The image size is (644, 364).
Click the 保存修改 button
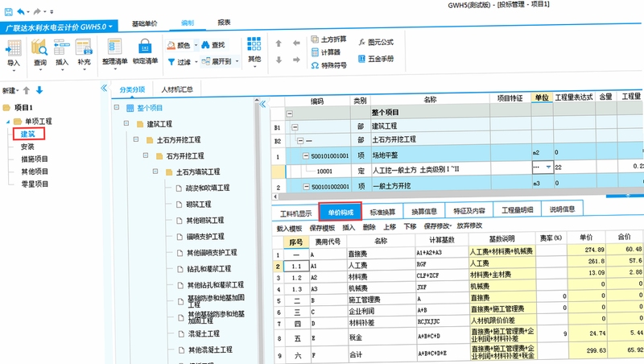click(437, 226)
